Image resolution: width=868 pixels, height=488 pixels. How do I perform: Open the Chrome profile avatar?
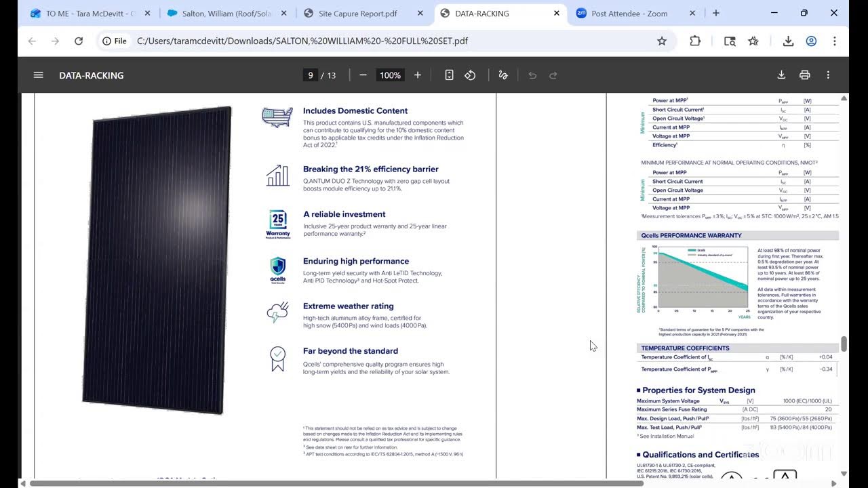(811, 41)
